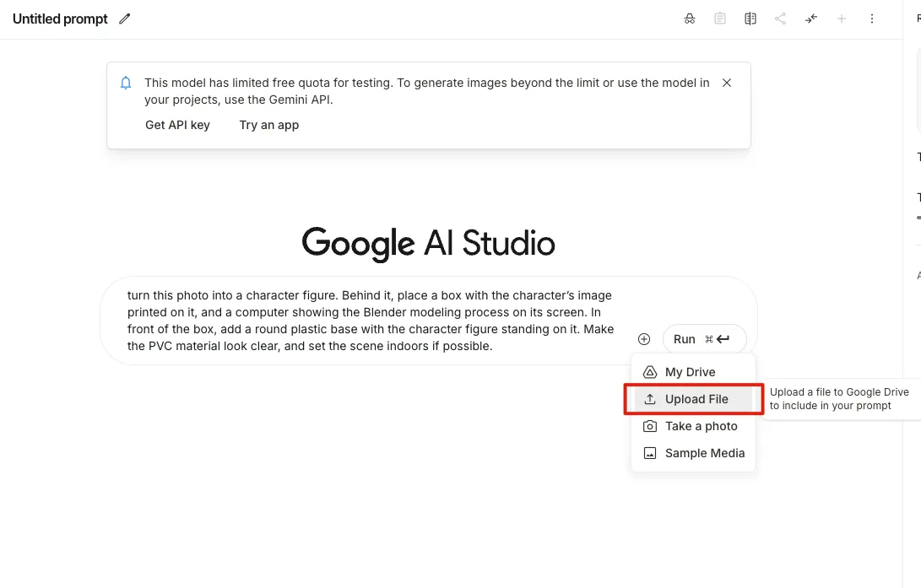Image resolution: width=921 pixels, height=588 pixels.
Task: Click the Try an app link
Action: (269, 125)
